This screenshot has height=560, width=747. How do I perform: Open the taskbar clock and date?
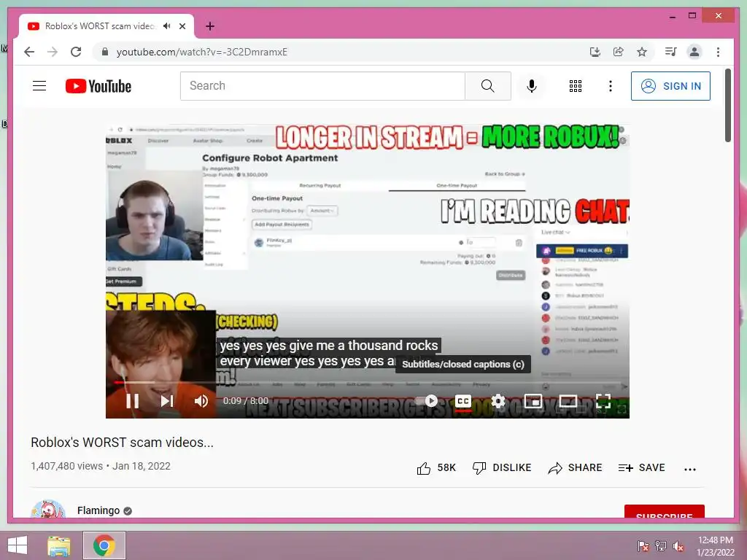click(x=715, y=546)
